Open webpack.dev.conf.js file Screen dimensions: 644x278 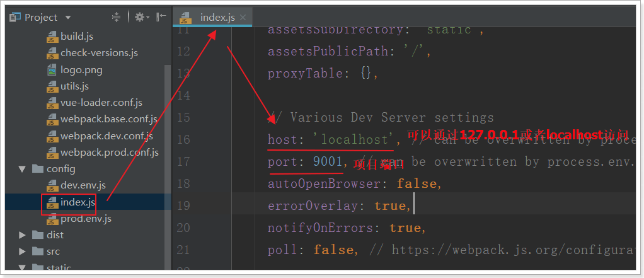pyautogui.click(x=106, y=136)
